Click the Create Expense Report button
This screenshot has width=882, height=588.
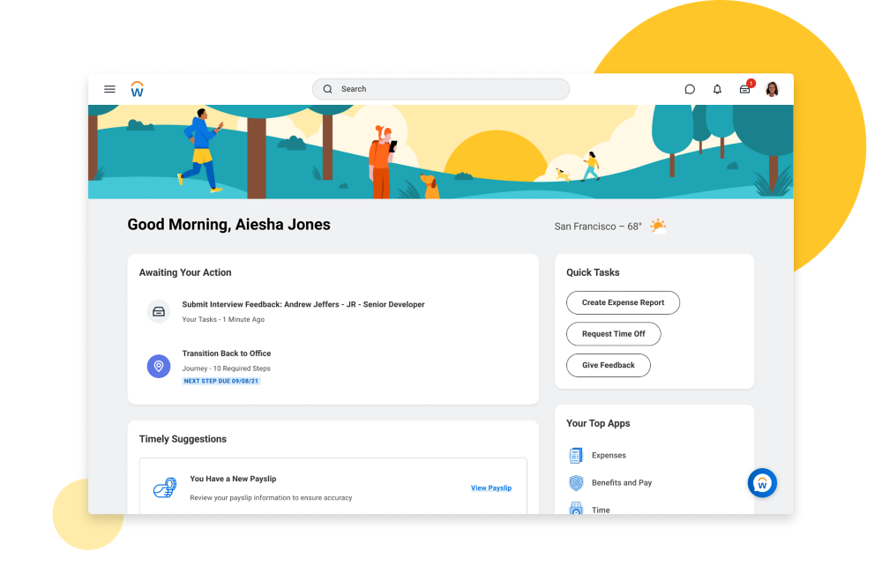coord(623,302)
